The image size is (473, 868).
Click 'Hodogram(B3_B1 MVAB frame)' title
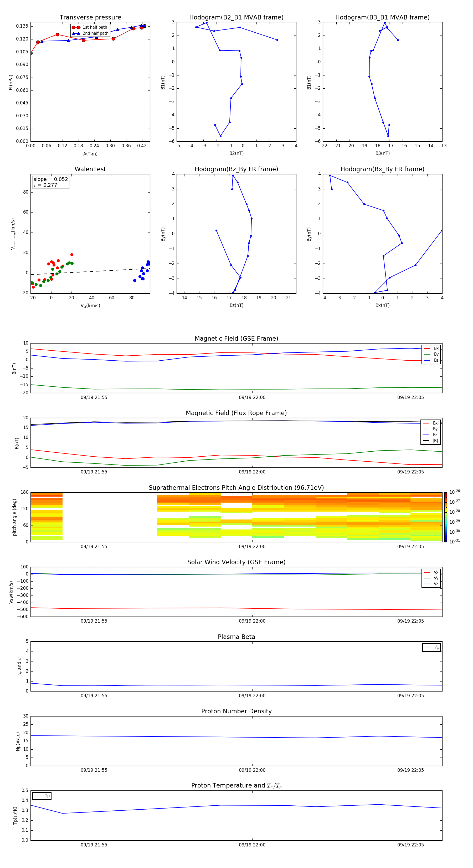click(382, 18)
